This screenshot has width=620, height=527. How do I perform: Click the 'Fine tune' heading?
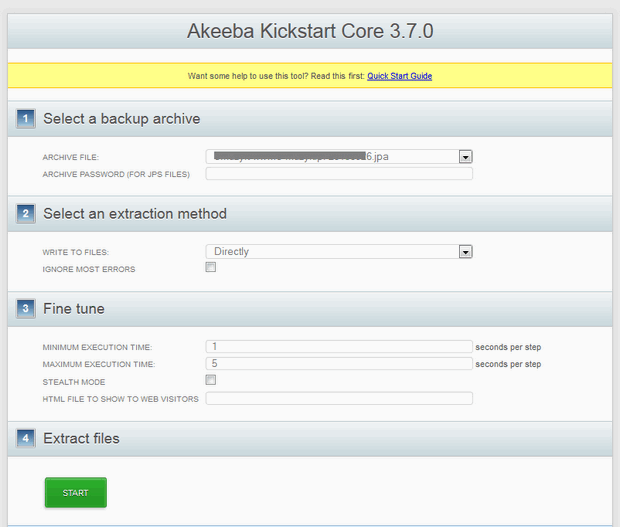[x=74, y=309]
